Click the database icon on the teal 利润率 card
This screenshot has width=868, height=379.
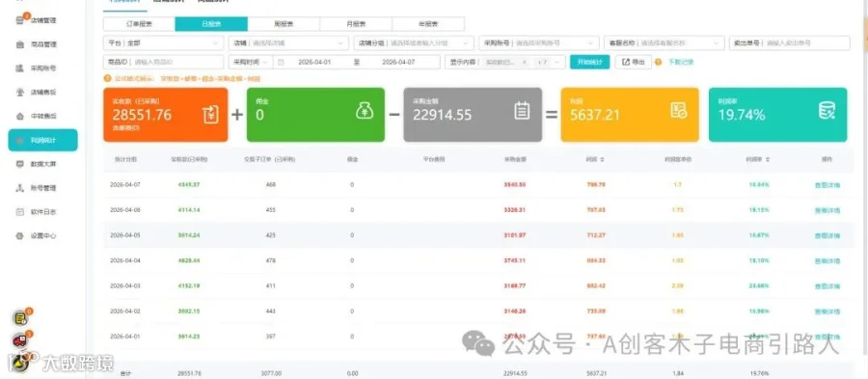point(827,111)
